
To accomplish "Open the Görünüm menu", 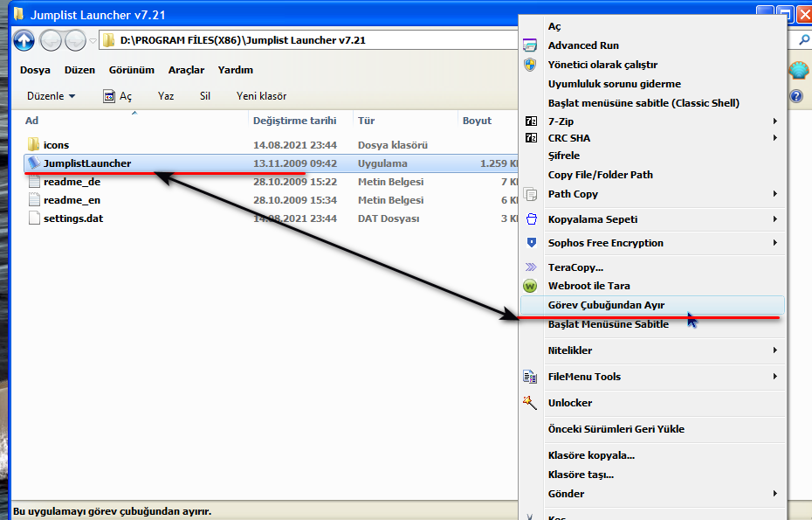I will [132, 70].
